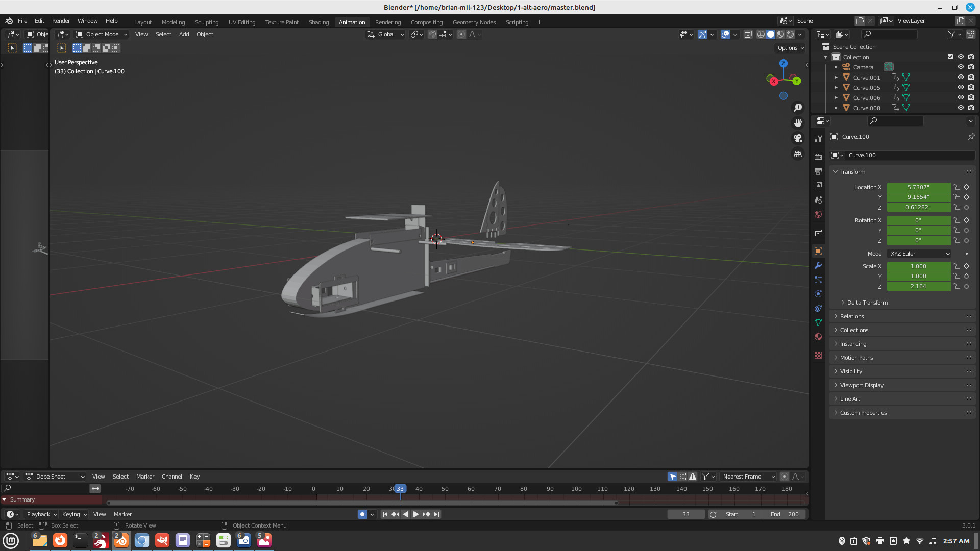Open the Modifiers wrench tab icon
The height and width of the screenshot is (551, 980).
[x=818, y=265]
